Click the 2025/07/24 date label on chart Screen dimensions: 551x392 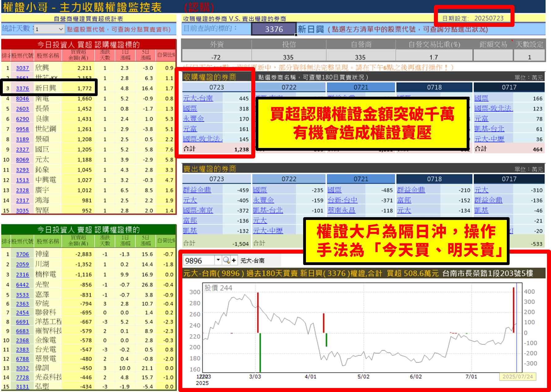pos(518,377)
